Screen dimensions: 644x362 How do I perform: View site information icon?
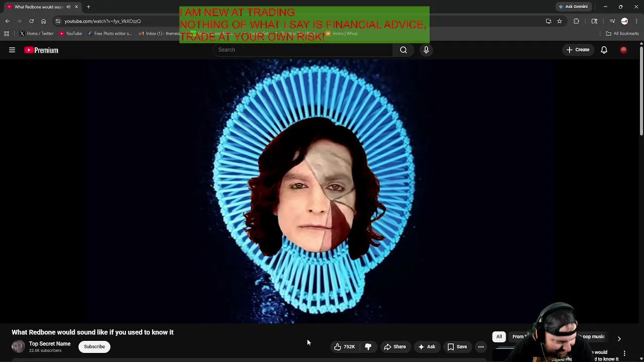[58, 21]
